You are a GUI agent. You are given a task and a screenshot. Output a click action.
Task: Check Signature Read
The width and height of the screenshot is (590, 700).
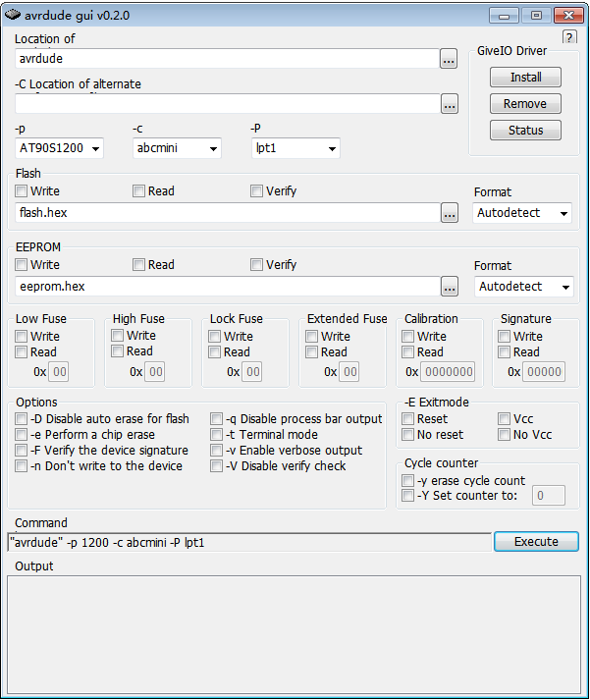[x=505, y=352]
